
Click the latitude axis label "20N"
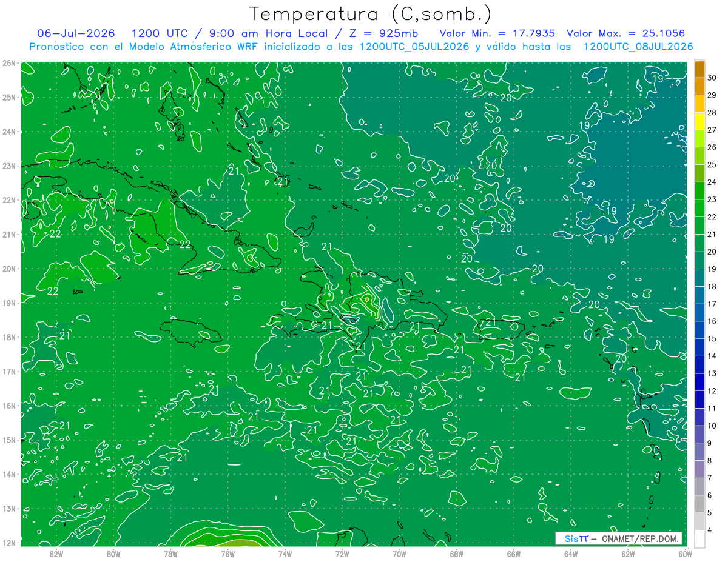point(8,269)
